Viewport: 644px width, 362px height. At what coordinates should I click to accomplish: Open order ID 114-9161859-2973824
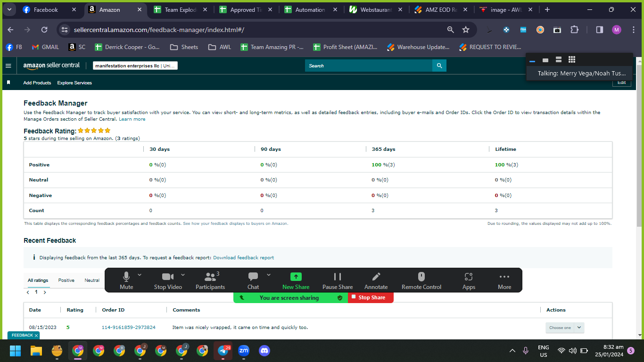[x=129, y=328]
